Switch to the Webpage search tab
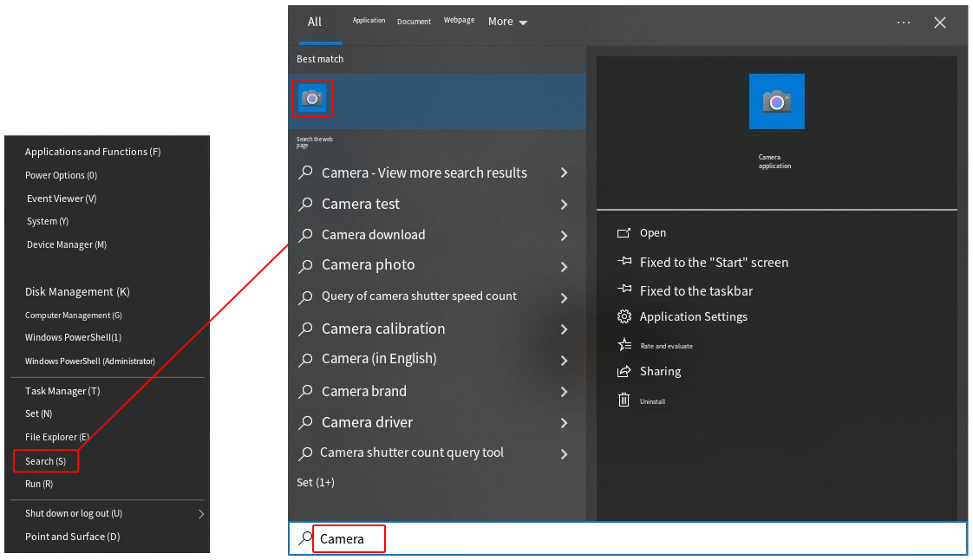The height and width of the screenshot is (560, 973). 459,21
